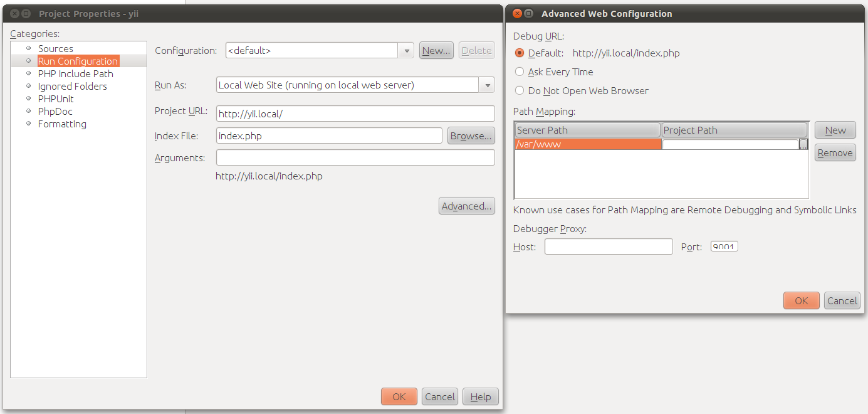Click the Arguments input field

pos(355,158)
